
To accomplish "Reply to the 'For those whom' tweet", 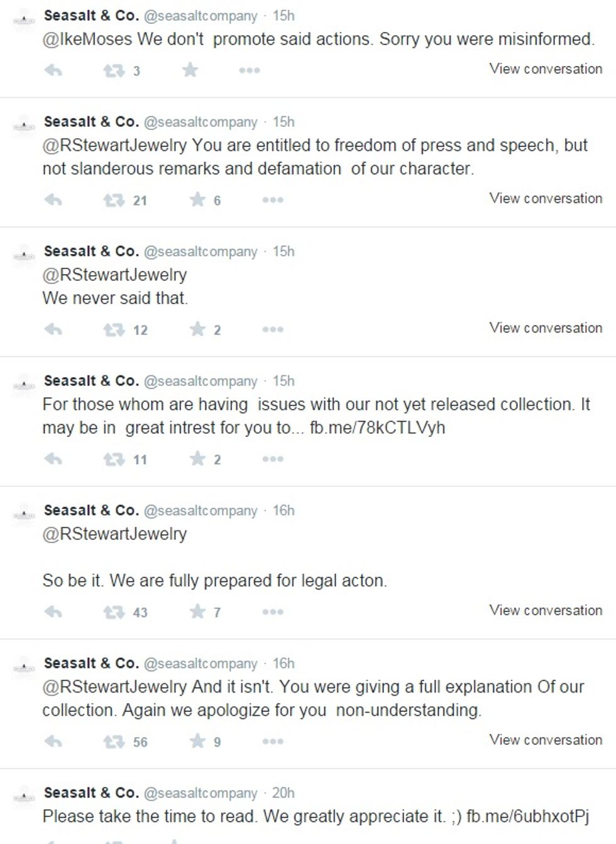I will pyautogui.click(x=53, y=459).
